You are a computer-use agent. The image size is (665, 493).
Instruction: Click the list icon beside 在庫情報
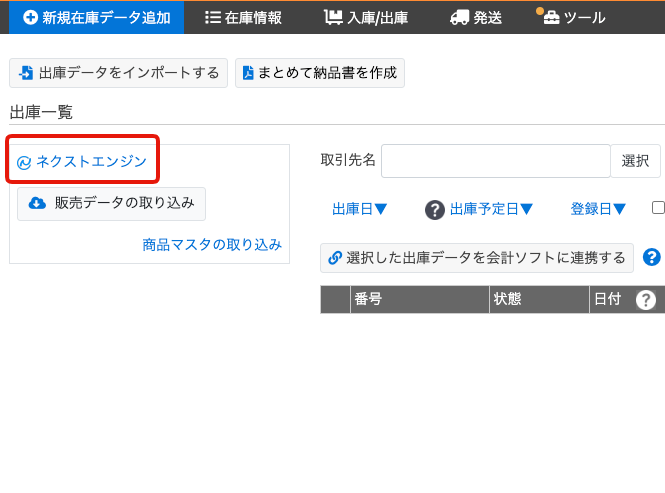click(212, 17)
